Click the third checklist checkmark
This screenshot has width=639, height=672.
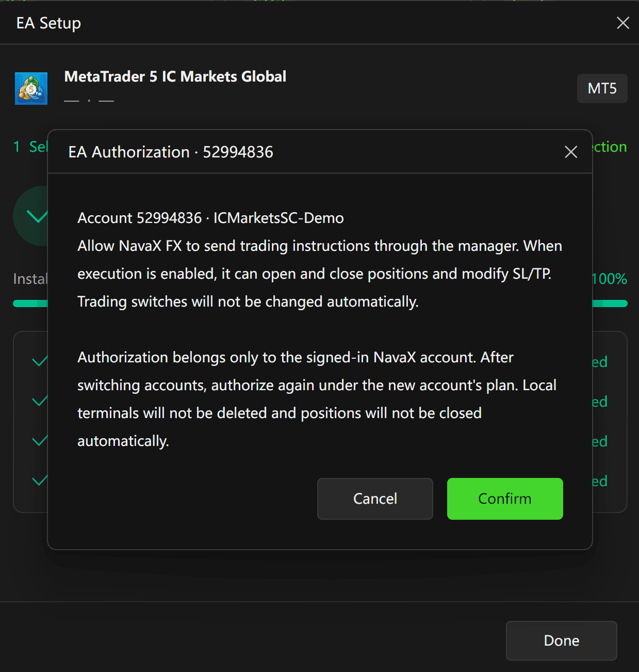coord(40,441)
